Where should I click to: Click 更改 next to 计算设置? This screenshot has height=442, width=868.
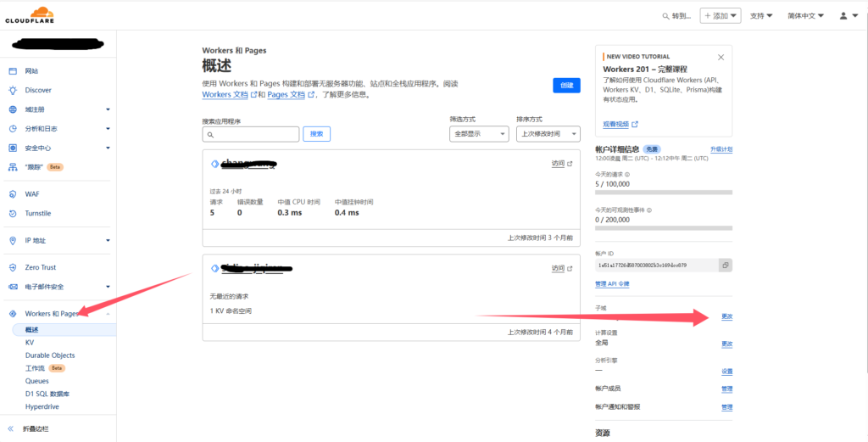726,344
